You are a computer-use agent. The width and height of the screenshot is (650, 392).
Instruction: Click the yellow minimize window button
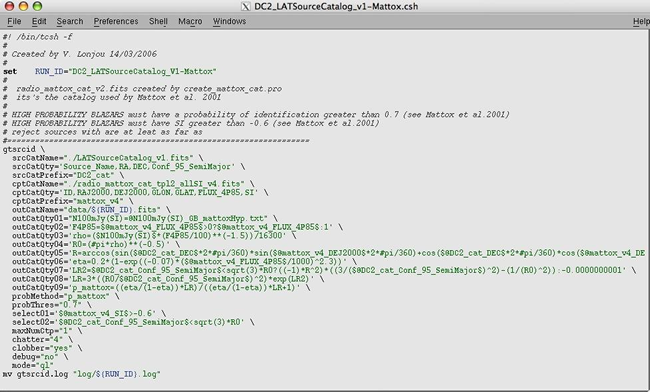(x=23, y=6)
